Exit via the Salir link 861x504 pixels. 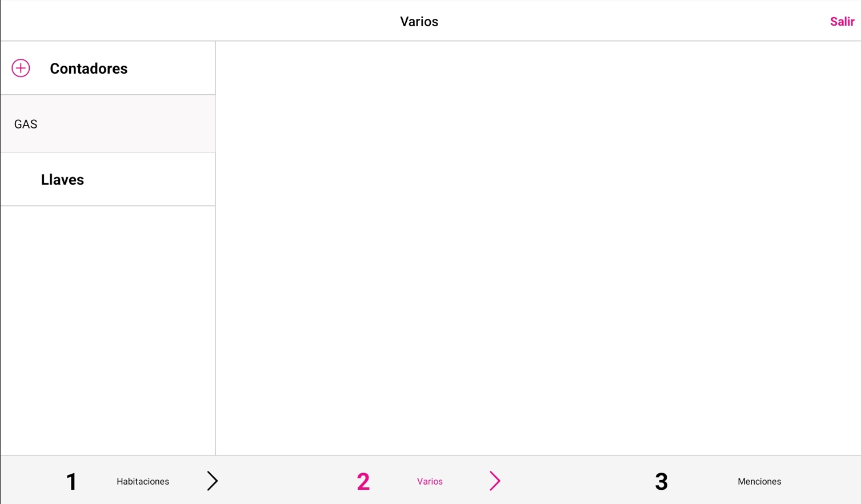(x=842, y=22)
